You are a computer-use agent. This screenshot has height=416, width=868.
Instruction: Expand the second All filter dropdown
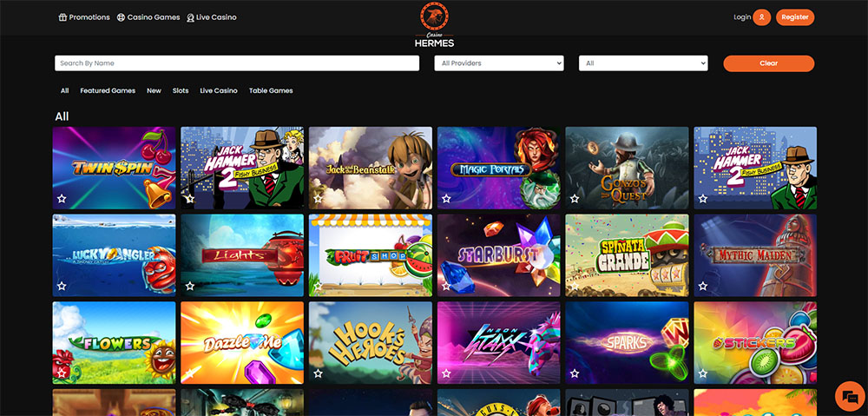pos(643,63)
